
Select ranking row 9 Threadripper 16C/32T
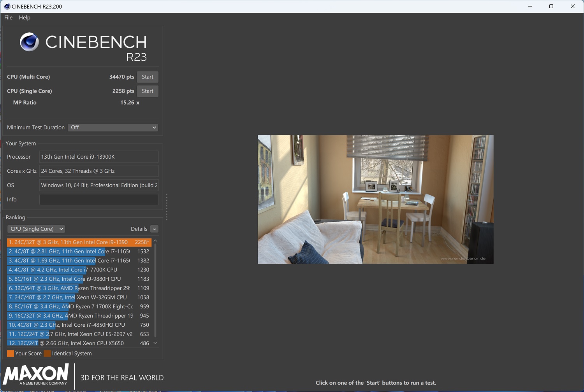[79, 316]
